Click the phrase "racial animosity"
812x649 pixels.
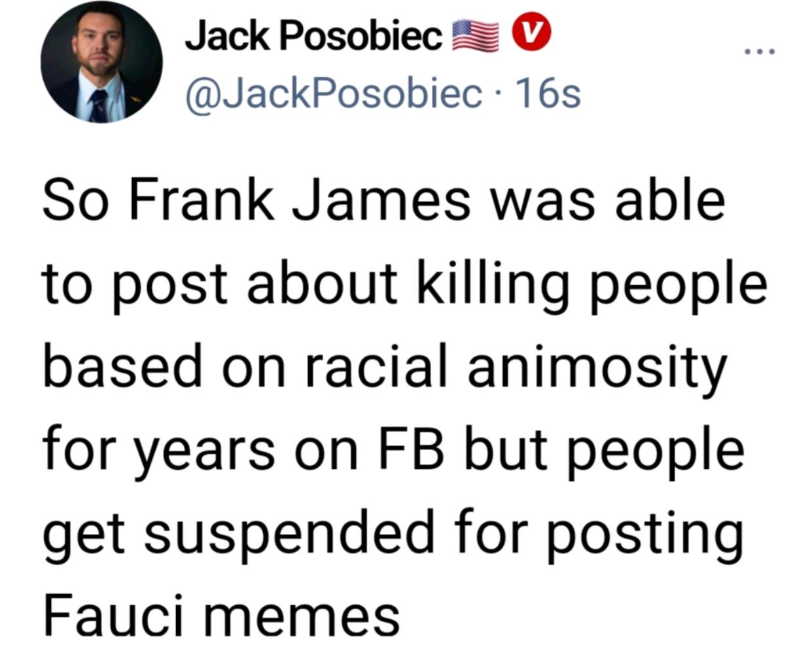pos(515,368)
